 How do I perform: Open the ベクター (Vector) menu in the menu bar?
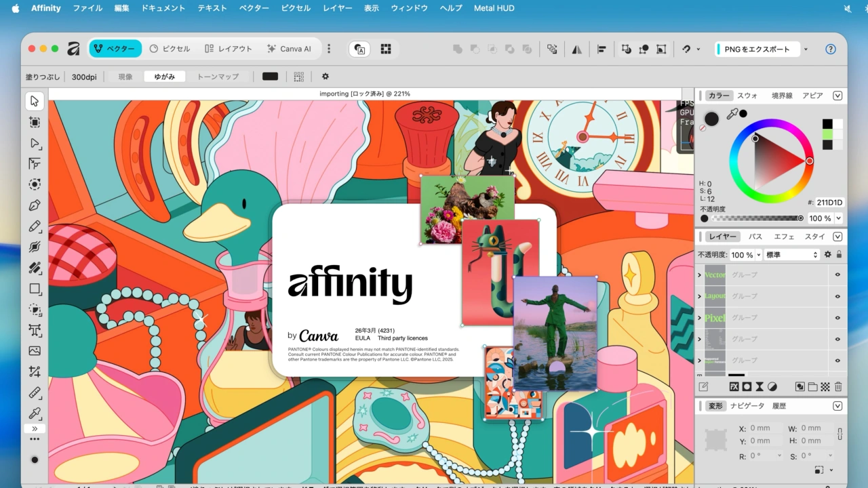pyautogui.click(x=254, y=7)
